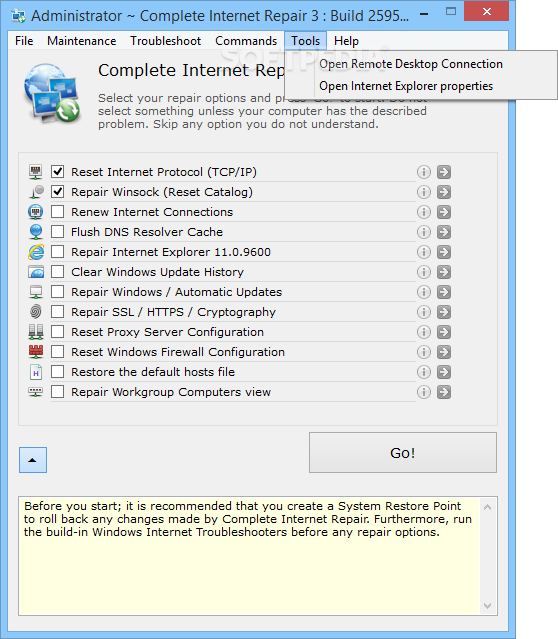The width and height of the screenshot is (558, 639).
Task: Collapse log panel with up-arrow button
Action: 33,460
